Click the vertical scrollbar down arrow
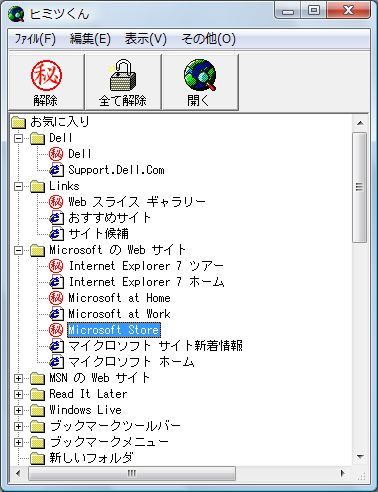 coord(360,457)
